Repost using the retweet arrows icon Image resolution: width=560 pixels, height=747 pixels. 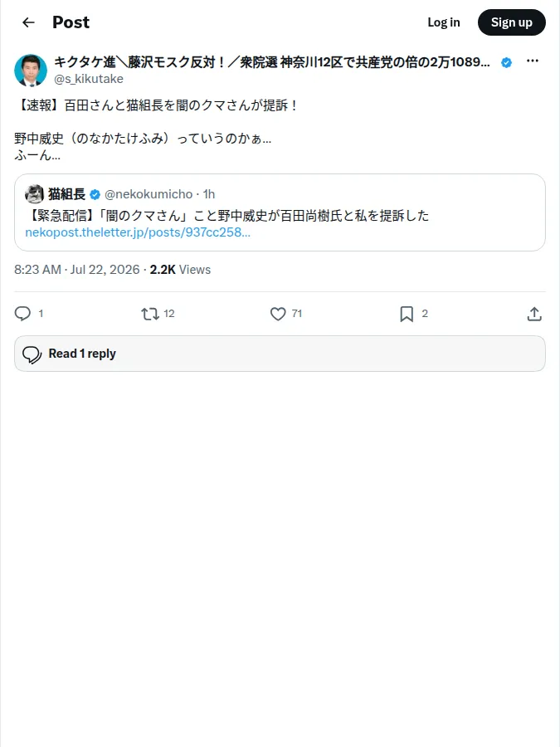(150, 314)
